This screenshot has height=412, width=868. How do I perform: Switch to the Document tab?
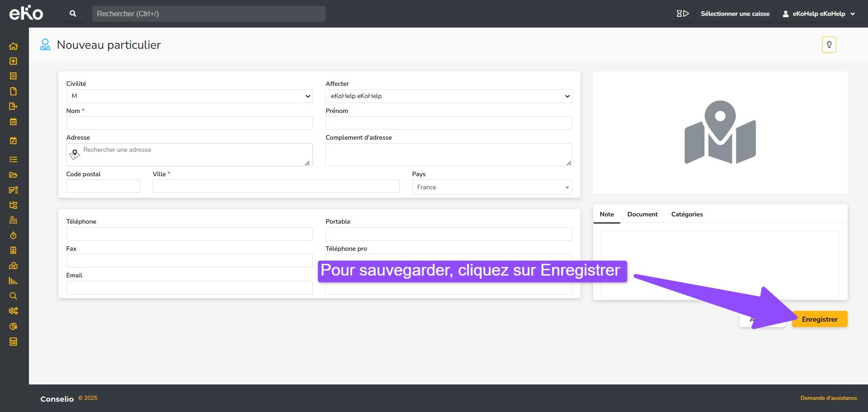[x=642, y=214]
